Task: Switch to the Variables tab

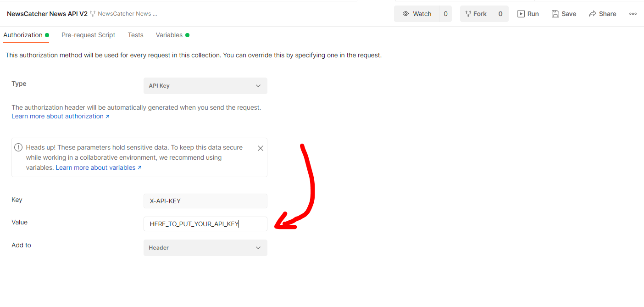Action: (x=172, y=35)
